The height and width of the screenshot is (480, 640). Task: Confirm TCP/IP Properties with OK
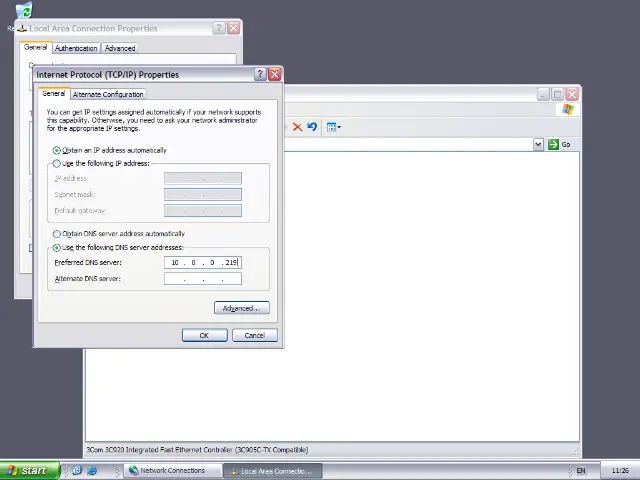click(x=204, y=336)
